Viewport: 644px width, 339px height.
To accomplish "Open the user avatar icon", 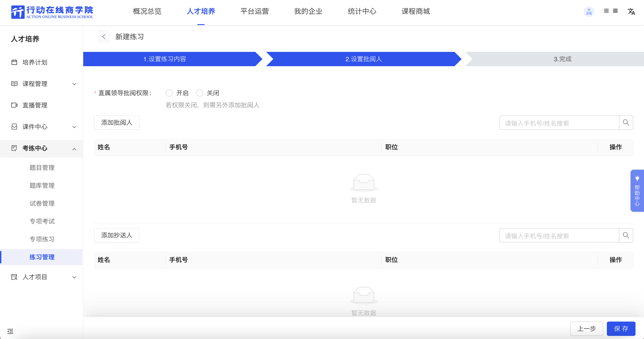I will pyautogui.click(x=589, y=11).
